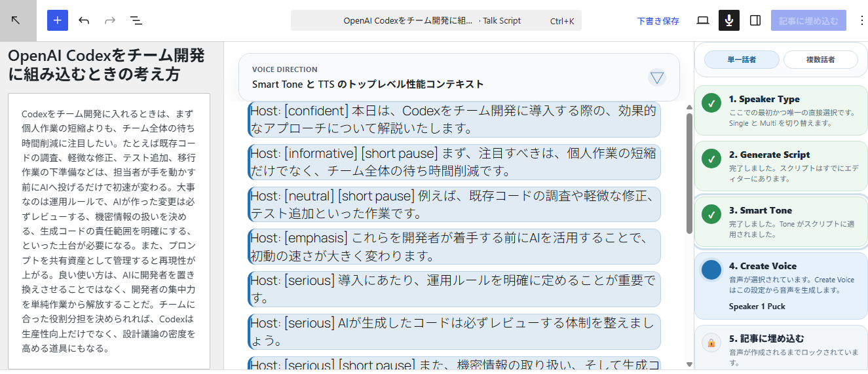Screen dimensions: 868x374
Task: Click the lock icon on step 5
Action: 711,343
